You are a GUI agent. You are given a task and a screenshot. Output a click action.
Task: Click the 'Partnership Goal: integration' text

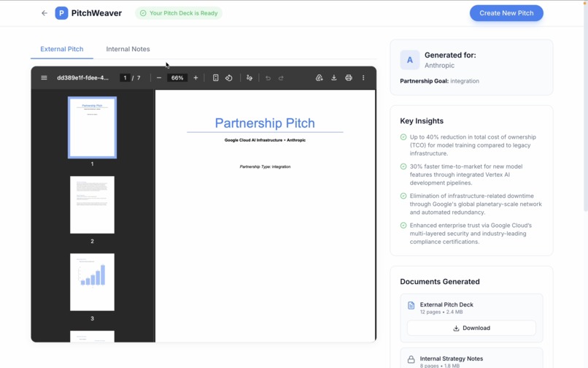tap(439, 81)
